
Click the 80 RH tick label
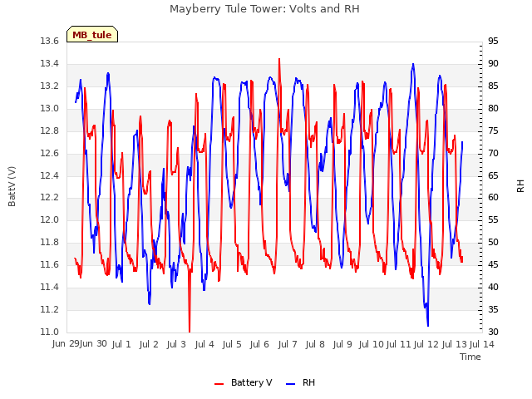pos(493,108)
